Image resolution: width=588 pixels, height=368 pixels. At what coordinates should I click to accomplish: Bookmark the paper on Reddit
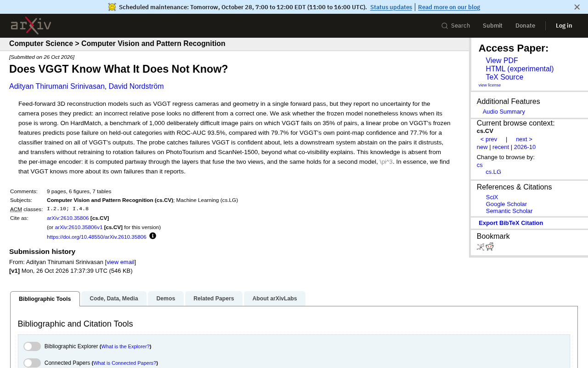click(490, 247)
